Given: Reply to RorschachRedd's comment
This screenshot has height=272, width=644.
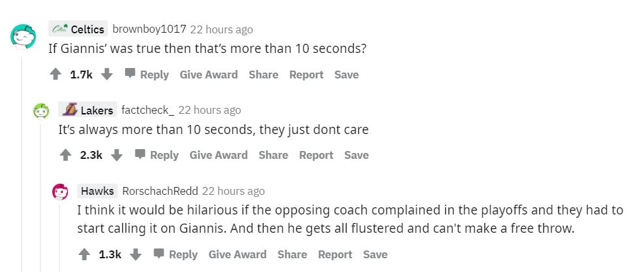Looking at the screenshot, I should [x=176, y=254].
